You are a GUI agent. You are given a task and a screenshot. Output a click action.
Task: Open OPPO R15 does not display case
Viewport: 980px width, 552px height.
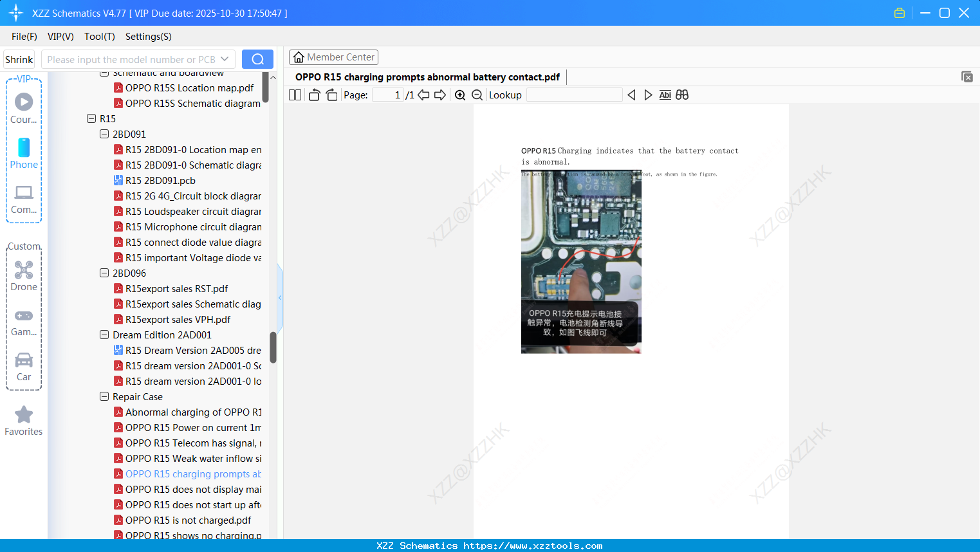[x=193, y=490]
